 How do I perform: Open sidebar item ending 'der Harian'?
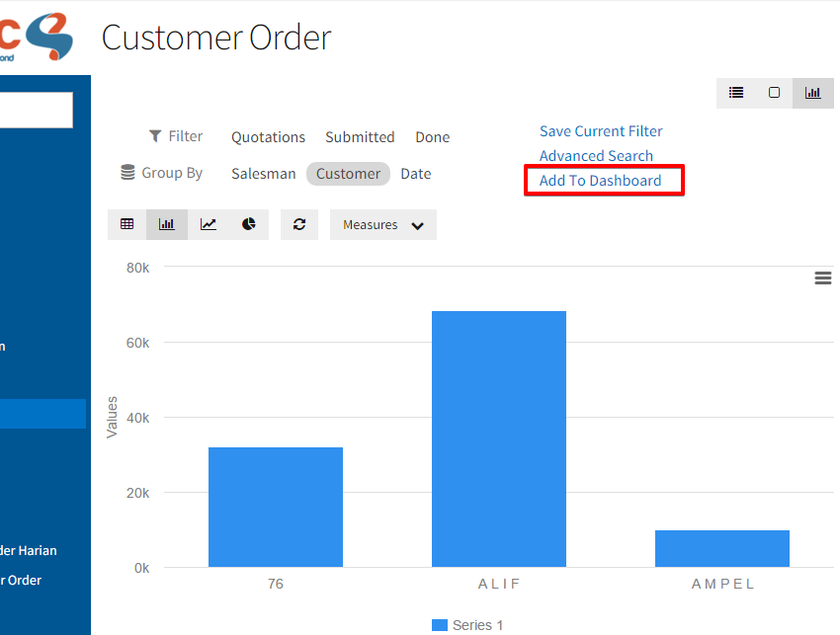tap(29, 550)
